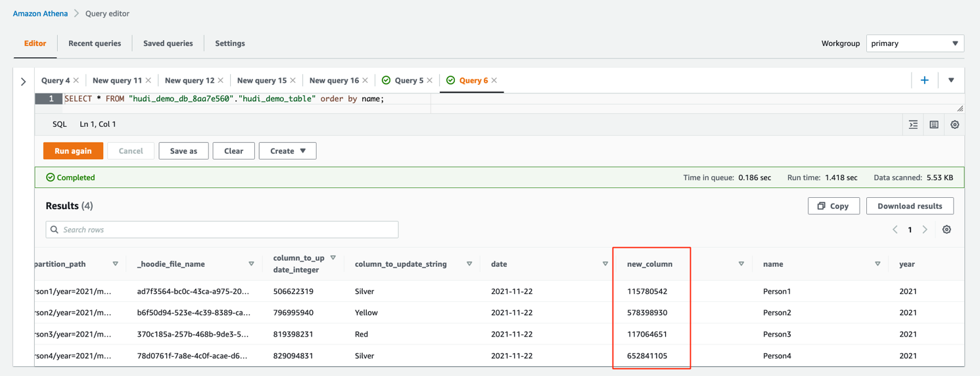Select the Query 6 tab
The width and height of the screenshot is (980, 376).
coord(473,80)
